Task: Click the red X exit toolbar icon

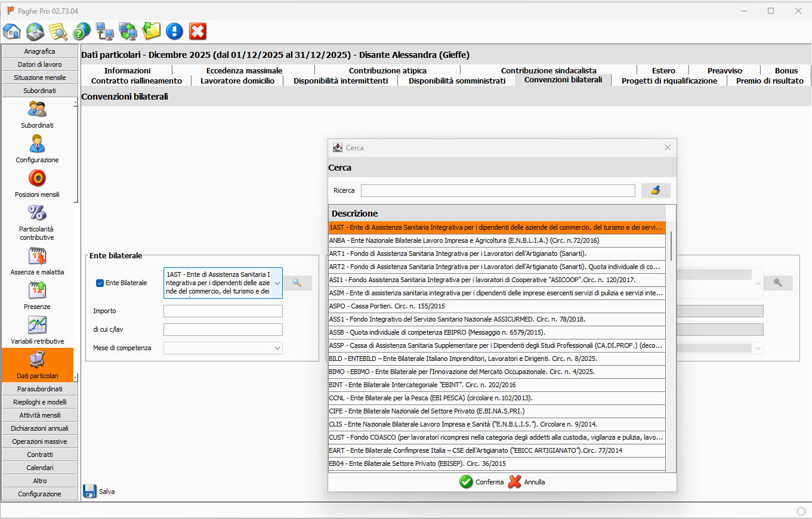Action: [x=197, y=31]
